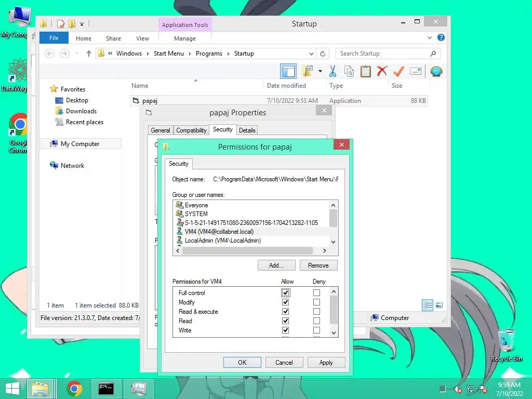
Task: Click the Forward navigation arrow
Action: pos(64,54)
